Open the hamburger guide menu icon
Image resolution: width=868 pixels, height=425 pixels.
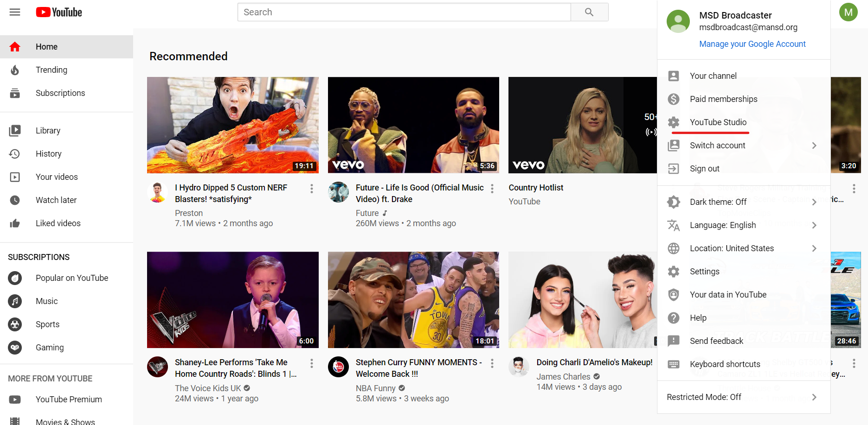click(x=15, y=12)
